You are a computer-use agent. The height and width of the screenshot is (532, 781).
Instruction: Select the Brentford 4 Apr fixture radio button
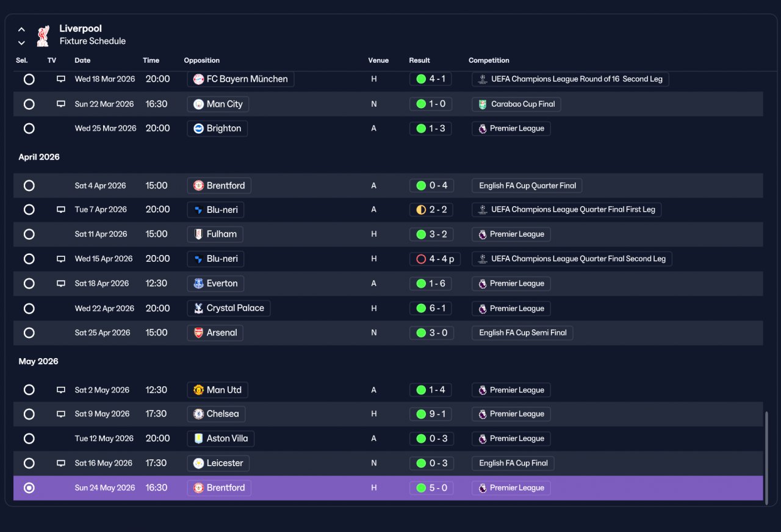[29, 185]
